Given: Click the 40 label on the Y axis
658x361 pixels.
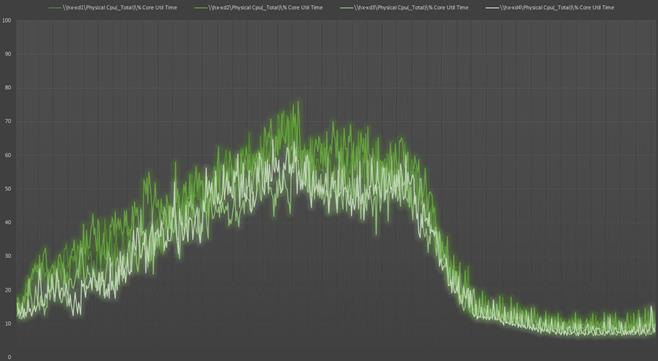Looking at the screenshot, I should [8, 222].
